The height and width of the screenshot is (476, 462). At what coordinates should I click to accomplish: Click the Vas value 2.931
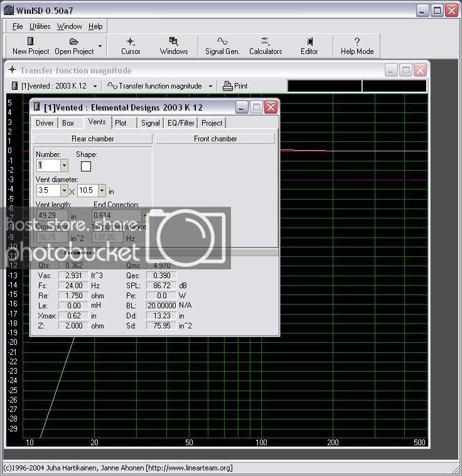(73, 275)
